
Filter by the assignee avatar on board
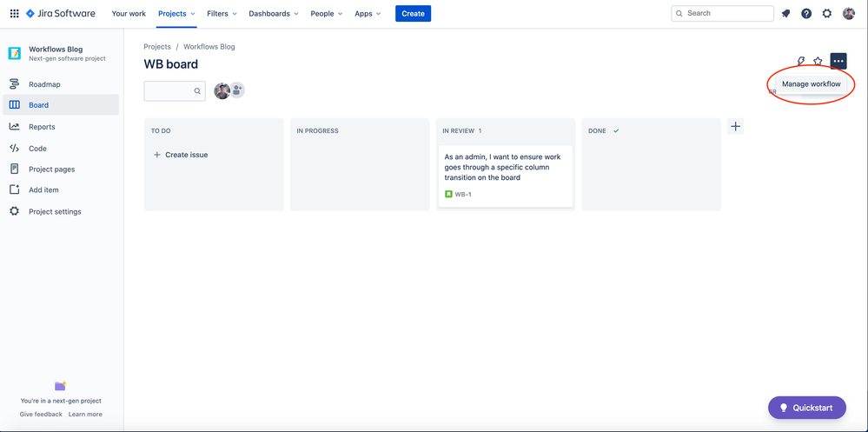(222, 90)
